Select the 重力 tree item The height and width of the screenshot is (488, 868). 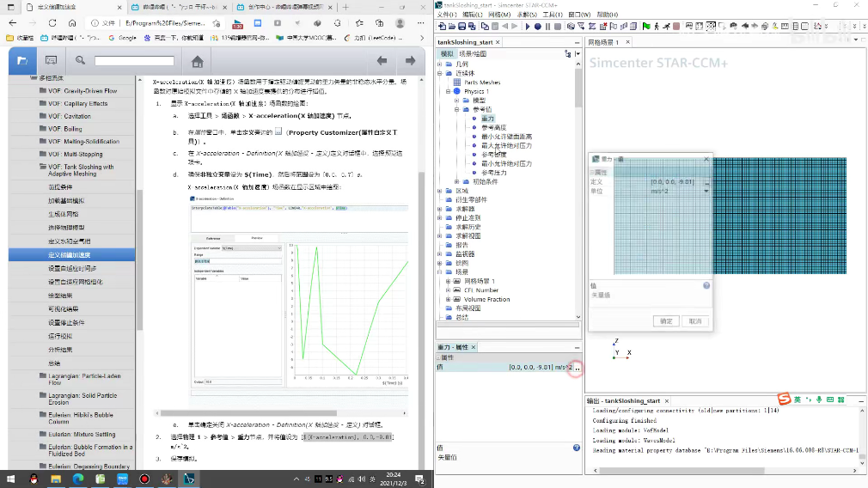click(x=487, y=119)
